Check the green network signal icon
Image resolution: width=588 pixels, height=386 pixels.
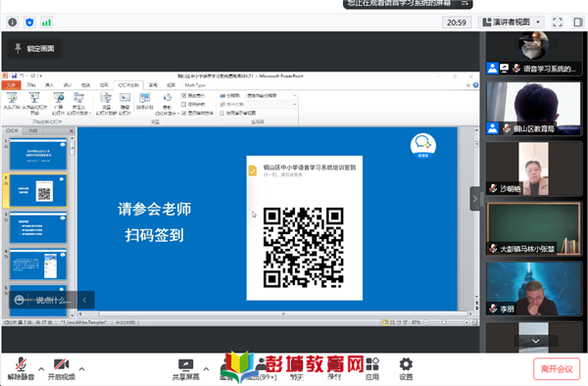pyautogui.click(x=46, y=23)
